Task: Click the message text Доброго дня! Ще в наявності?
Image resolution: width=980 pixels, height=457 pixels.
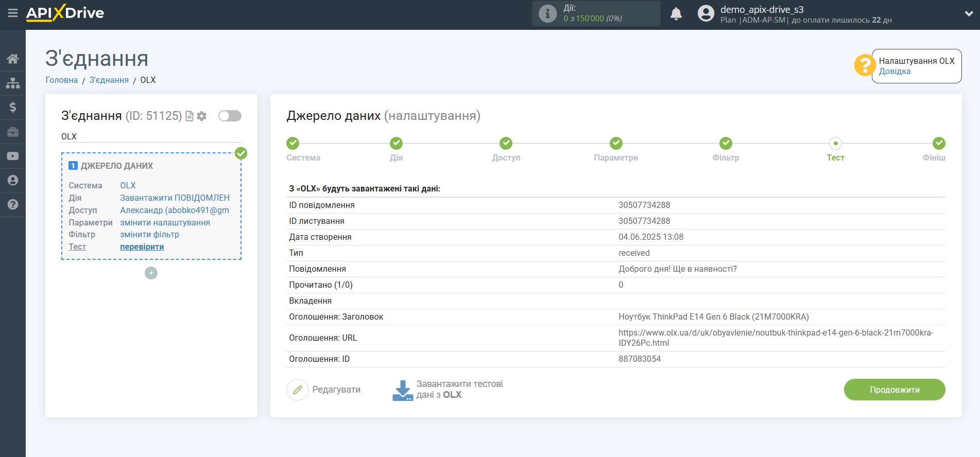Action: (678, 269)
